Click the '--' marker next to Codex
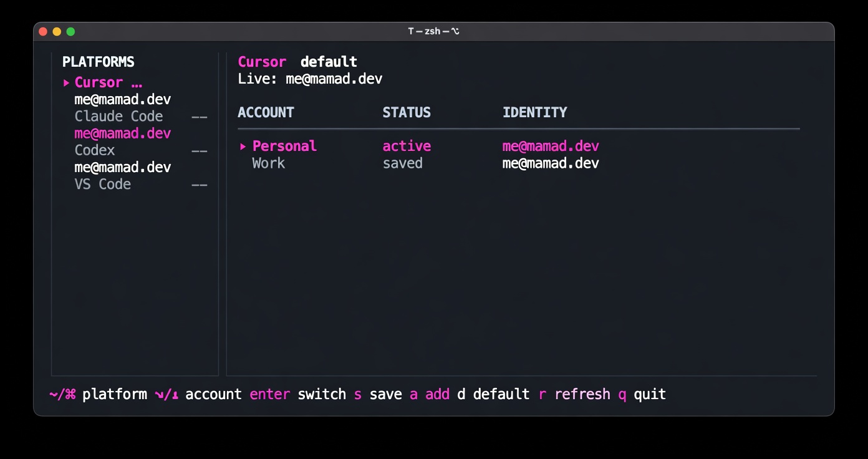868x459 pixels. pos(200,150)
